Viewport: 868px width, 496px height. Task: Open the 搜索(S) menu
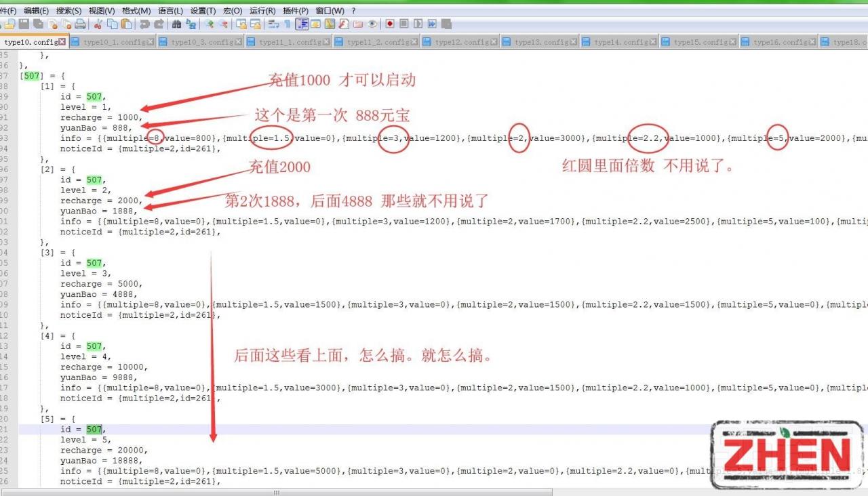(68, 11)
